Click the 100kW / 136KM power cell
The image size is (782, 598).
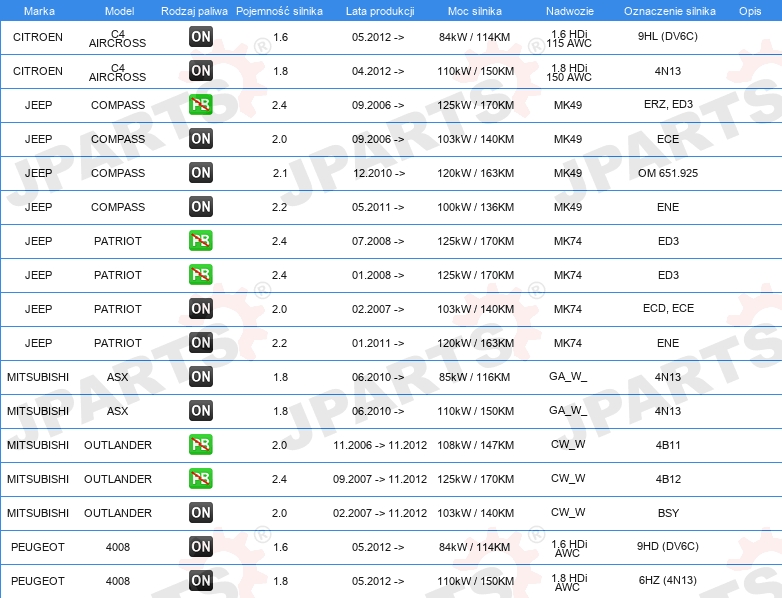[x=476, y=207]
